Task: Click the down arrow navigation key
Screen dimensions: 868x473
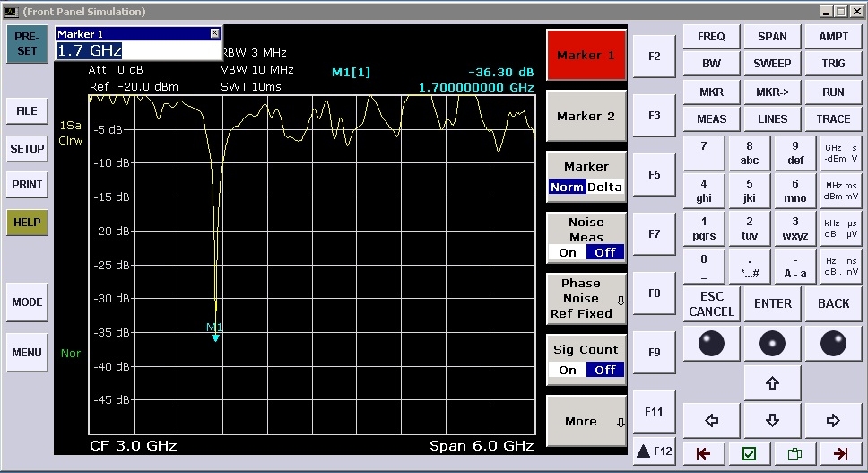Action: tap(772, 421)
